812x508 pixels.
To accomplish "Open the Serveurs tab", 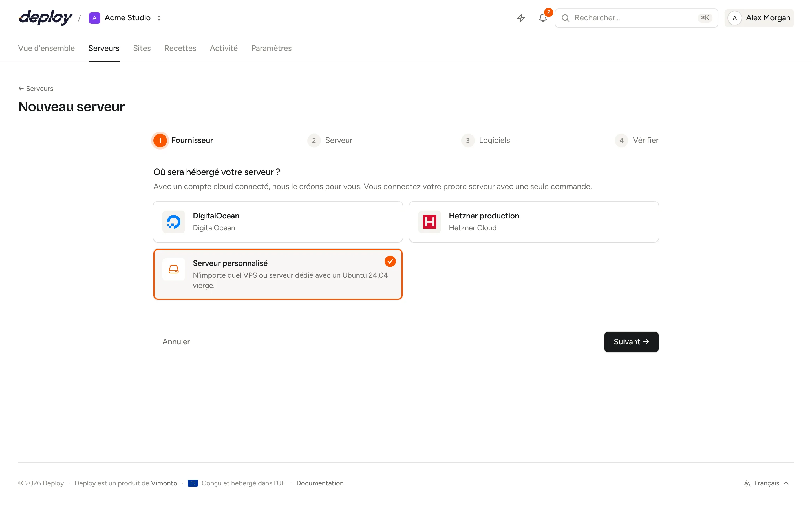I will coord(104,48).
